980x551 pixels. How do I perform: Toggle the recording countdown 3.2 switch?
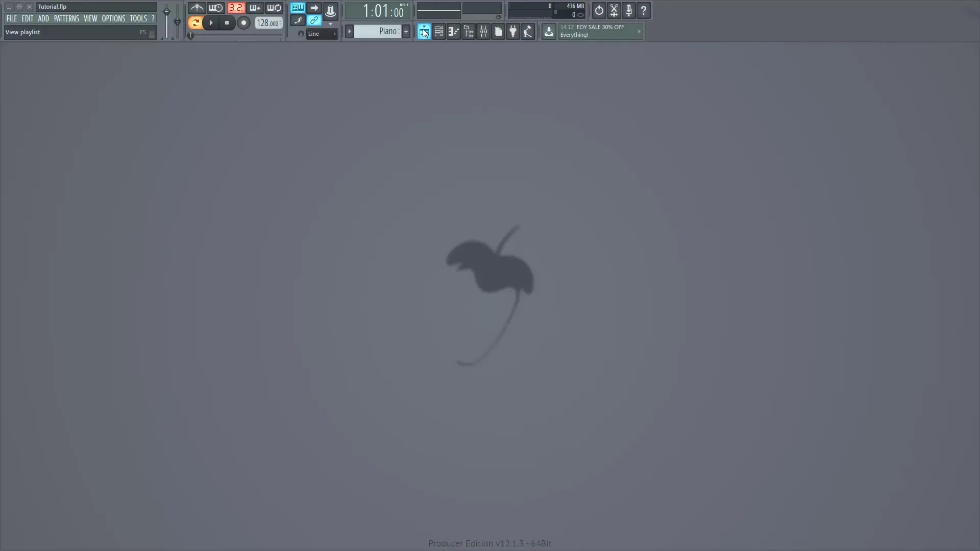[236, 8]
